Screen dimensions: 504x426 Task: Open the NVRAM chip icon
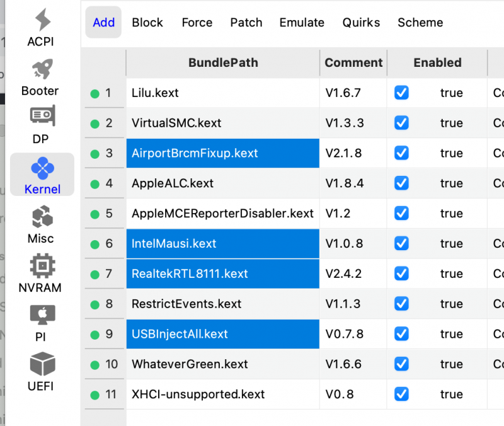pos(42,267)
